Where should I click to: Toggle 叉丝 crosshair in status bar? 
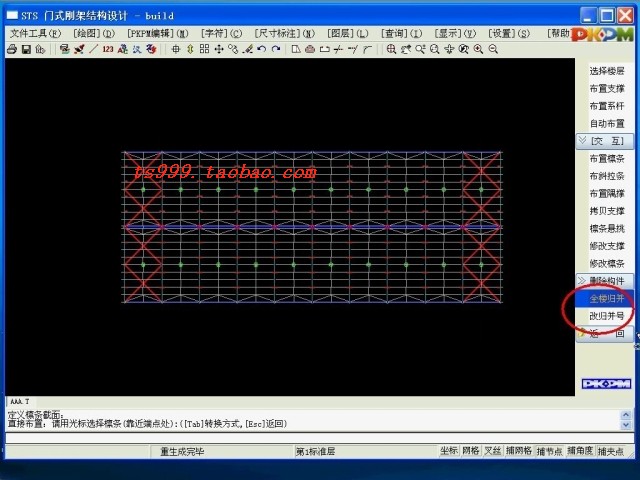493,451
